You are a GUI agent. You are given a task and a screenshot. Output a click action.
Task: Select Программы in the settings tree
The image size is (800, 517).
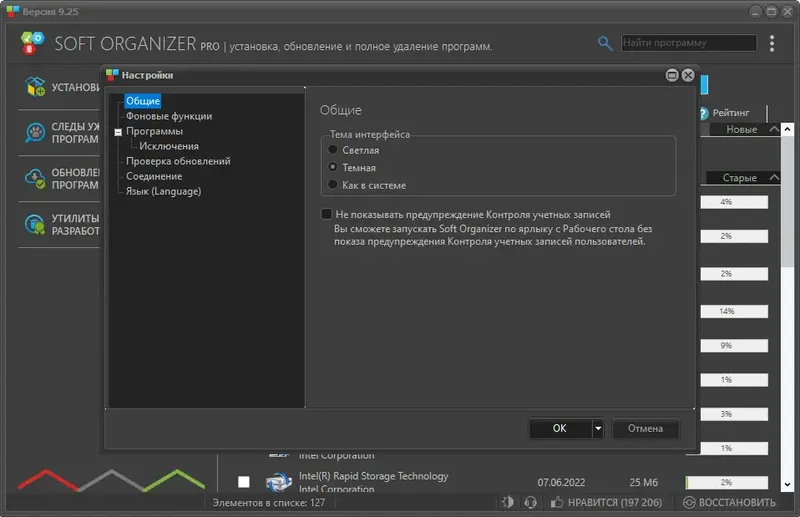(154, 131)
